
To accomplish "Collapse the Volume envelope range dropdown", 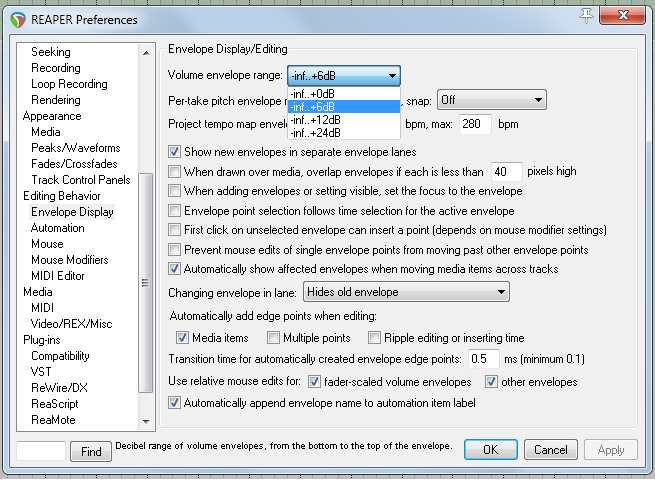I will pyautogui.click(x=344, y=76).
